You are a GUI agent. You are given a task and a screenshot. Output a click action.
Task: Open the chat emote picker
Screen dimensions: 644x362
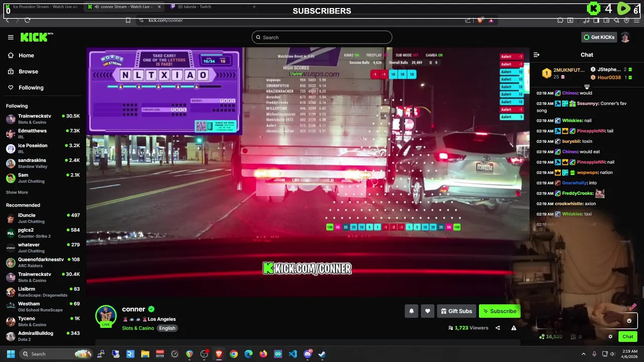[x=629, y=321]
